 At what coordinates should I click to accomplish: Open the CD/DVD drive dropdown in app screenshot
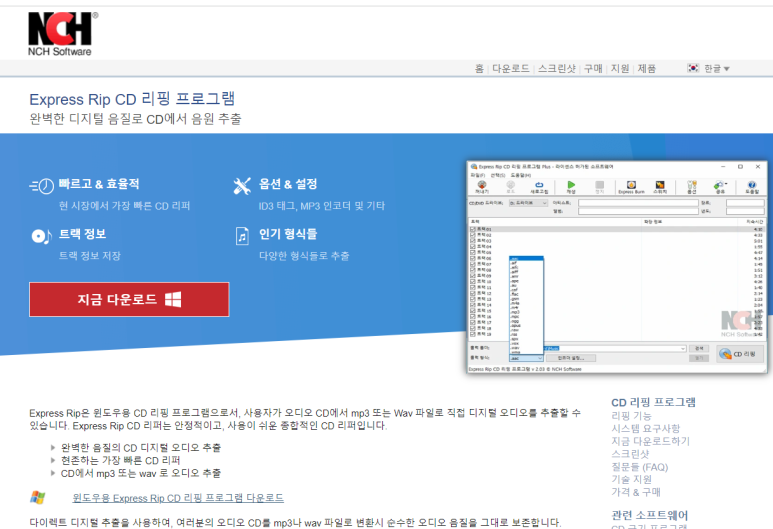point(528,203)
